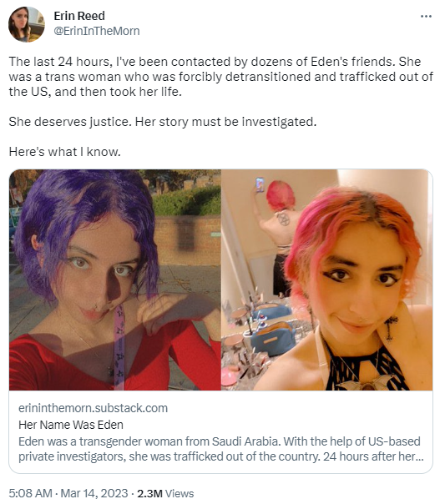The image size is (445, 504).
Task: Click the Mar 14, 2023 date
Action: pos(94,493)
